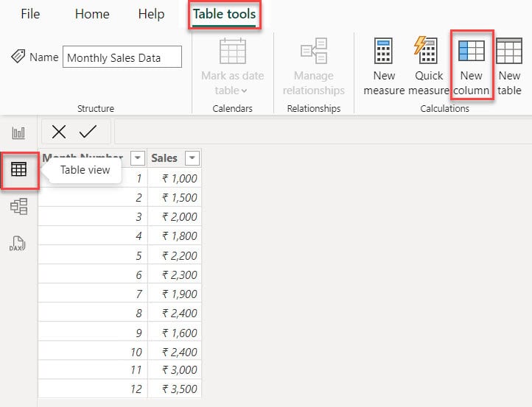
Task: Open the Help tab
Action: coord(151,14)
